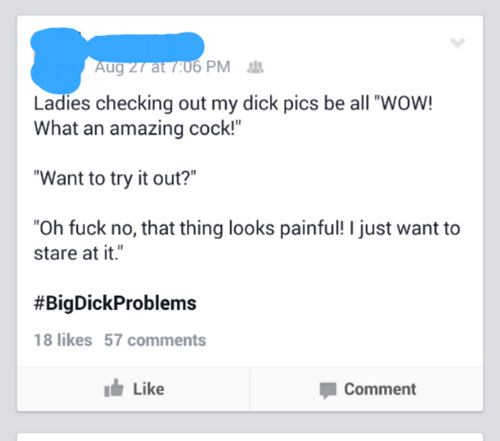
Task: View the 18 likes list
Action: [63, 340]
